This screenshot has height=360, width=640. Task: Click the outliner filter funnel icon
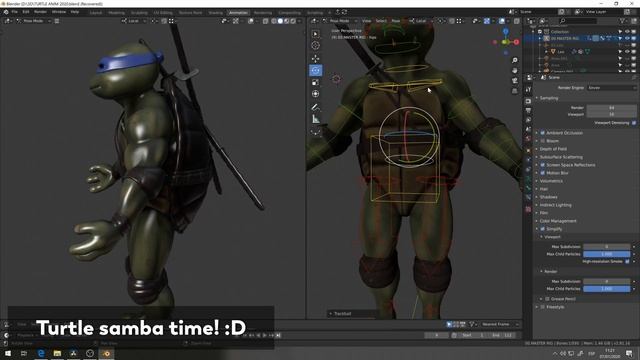click(622, 20)
